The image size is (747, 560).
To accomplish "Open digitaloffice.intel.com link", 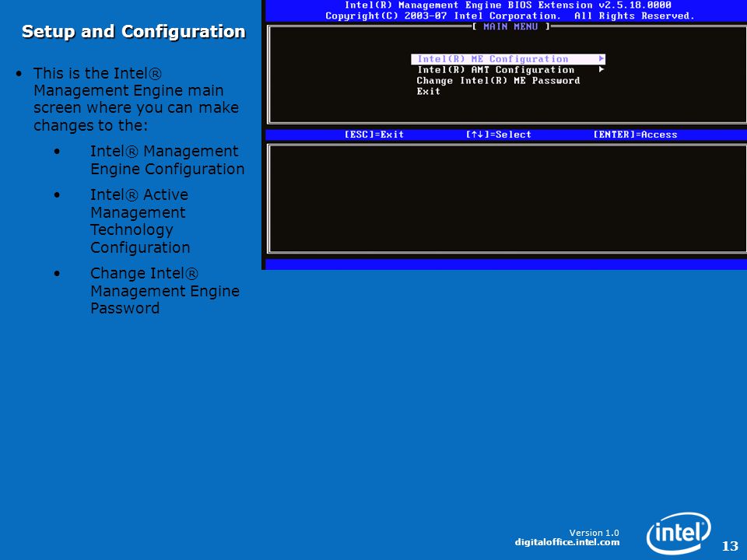I will coord(567,542).
